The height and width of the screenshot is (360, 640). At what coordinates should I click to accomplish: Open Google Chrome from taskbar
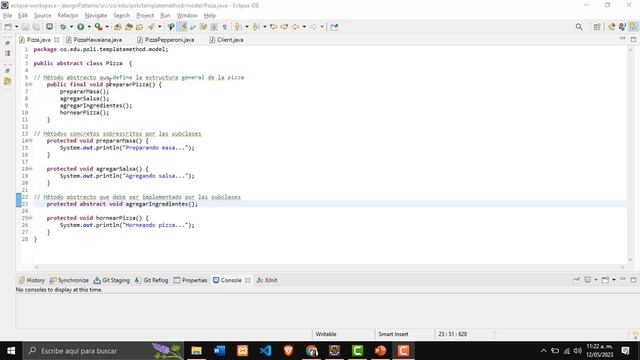(x=311, y=351)
